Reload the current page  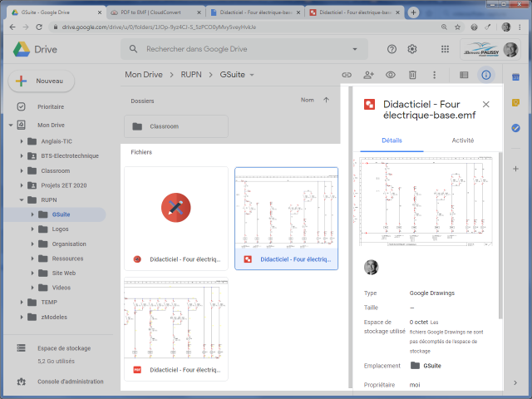coord(39,27)
